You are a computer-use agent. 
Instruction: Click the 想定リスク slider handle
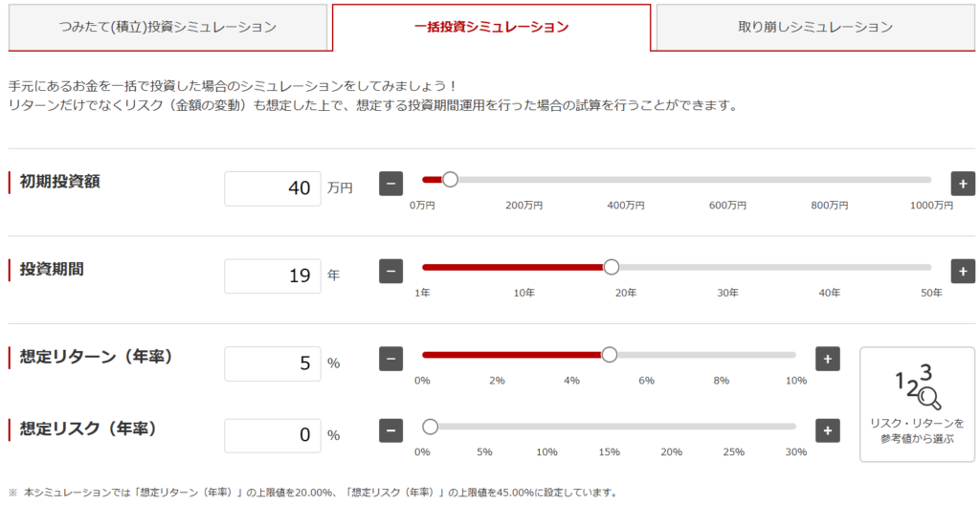click(430, 427)
